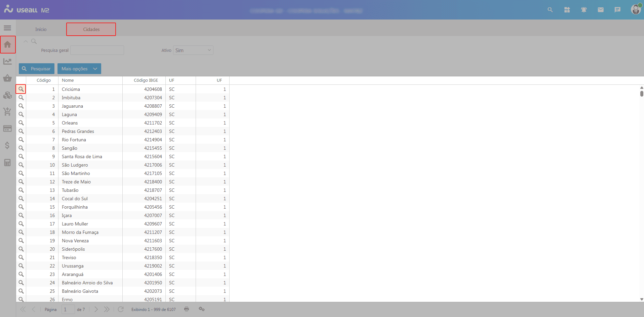Screen dimensions: 644x317
Task: Go to the next page arrow
Action: tap(96, 309)
